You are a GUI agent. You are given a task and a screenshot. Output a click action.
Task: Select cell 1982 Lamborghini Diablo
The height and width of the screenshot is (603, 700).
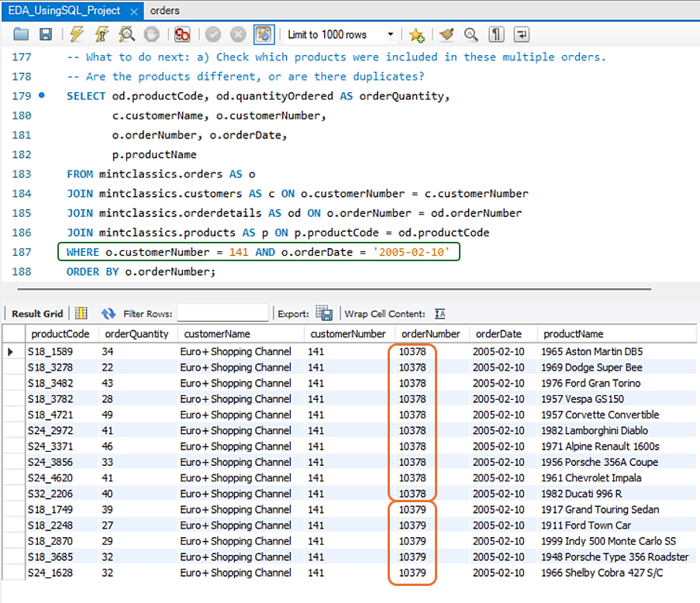click(616, 431)
